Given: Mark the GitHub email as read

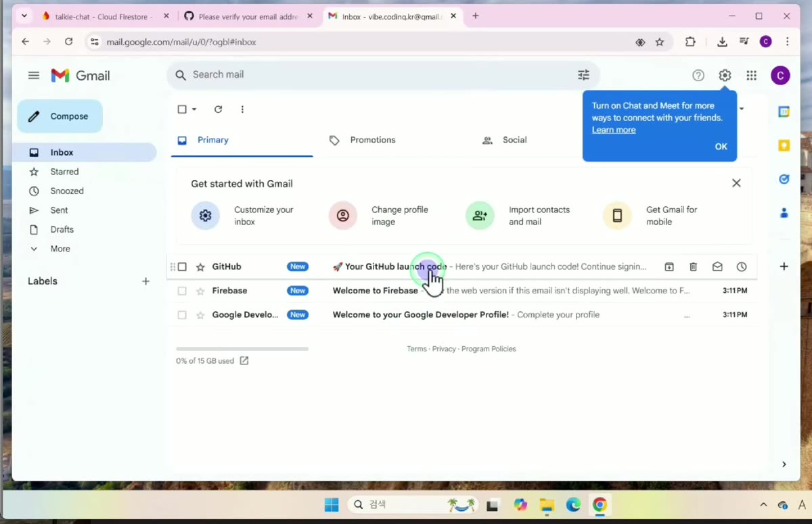Looking at the screenshot, I should 717,267.
